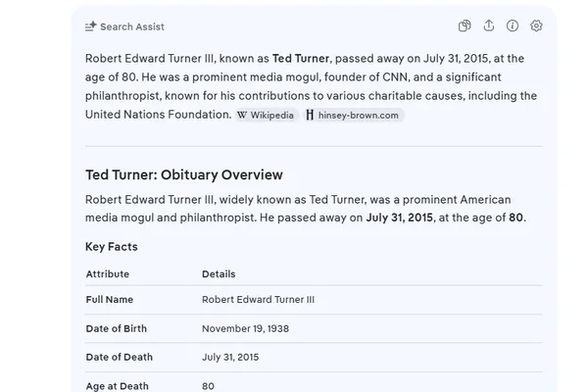The image size is (588, 392).
Task: Click the bold 'Ted Turner' name in summary
Action: pos(301,59)
